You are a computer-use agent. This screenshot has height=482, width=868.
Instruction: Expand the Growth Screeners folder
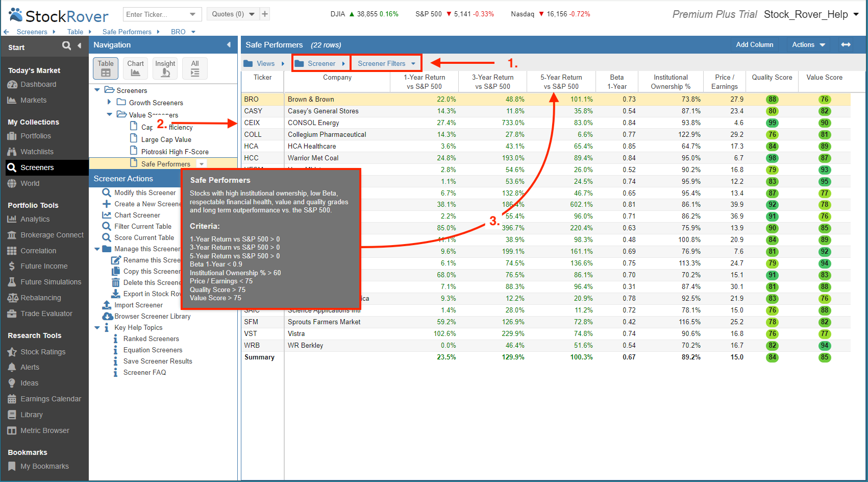(x=109, y=102)
